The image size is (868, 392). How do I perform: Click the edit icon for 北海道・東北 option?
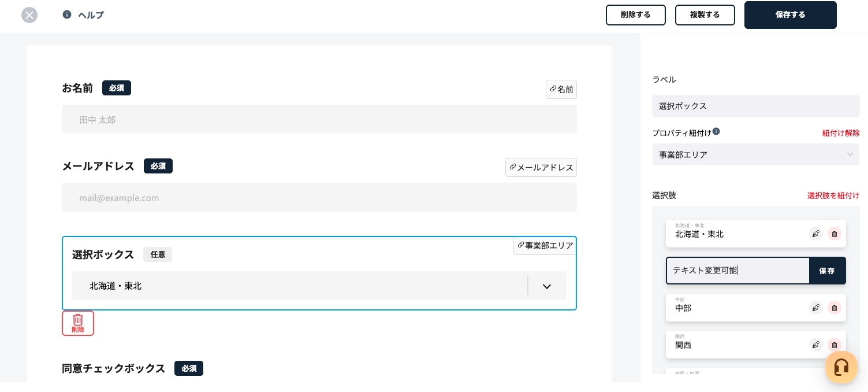coord(816,234)
